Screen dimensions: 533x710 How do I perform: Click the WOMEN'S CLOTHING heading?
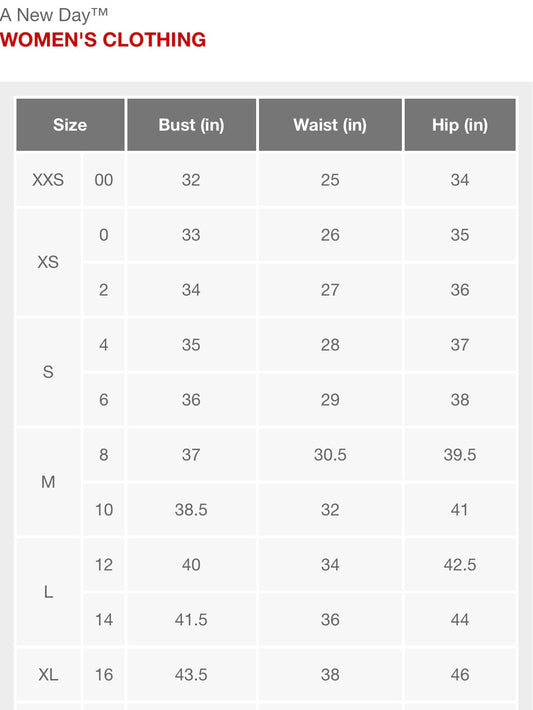click(103, 40)
